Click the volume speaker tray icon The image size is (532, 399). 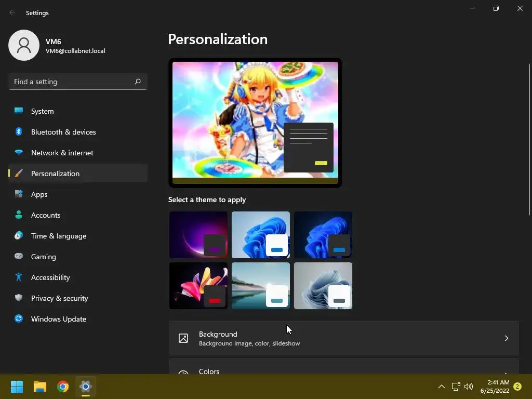(x=469, y=387)
